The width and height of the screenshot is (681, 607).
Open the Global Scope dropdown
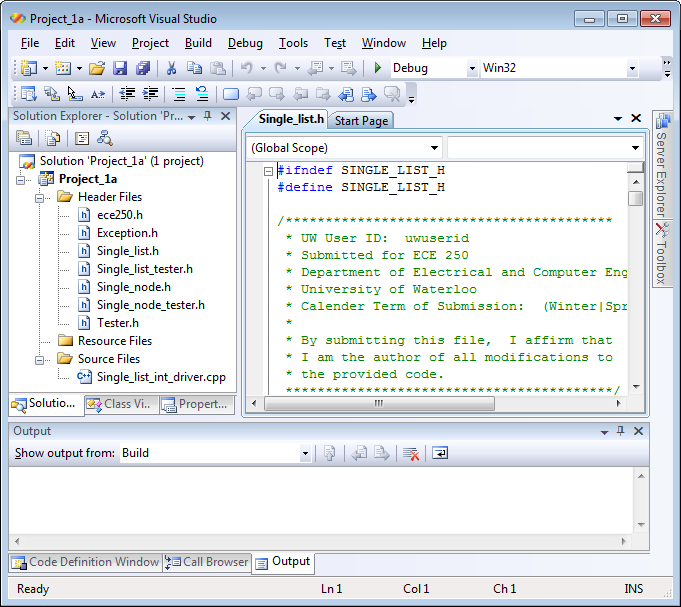click(435, 148)
